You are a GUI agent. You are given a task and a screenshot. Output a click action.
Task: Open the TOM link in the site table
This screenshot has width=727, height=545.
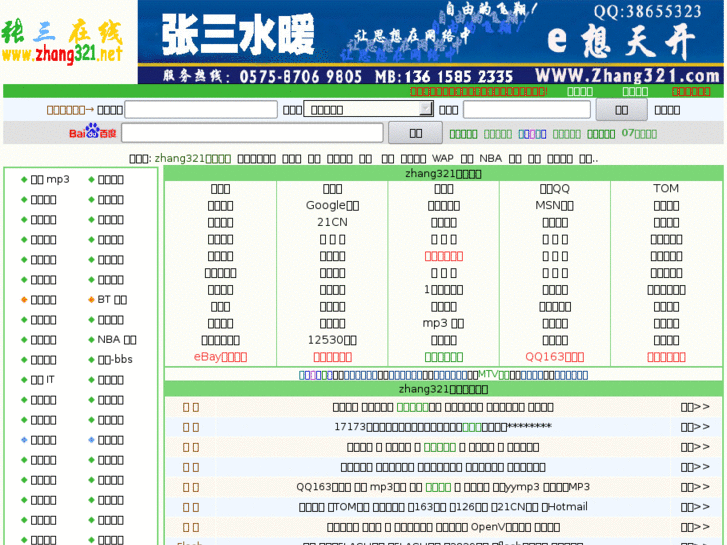click(x=666, y=188)
